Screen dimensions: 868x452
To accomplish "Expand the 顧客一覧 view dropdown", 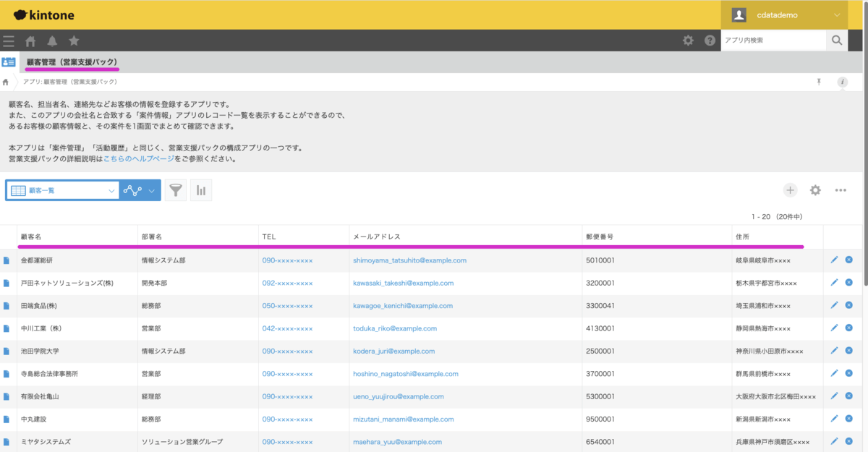I will [x=111, y=191].
